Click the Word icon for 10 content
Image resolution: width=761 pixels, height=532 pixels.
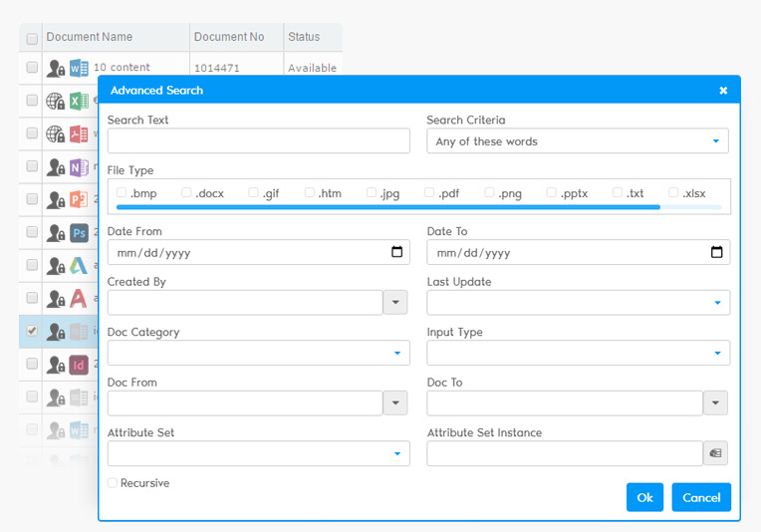pos(80,68)
